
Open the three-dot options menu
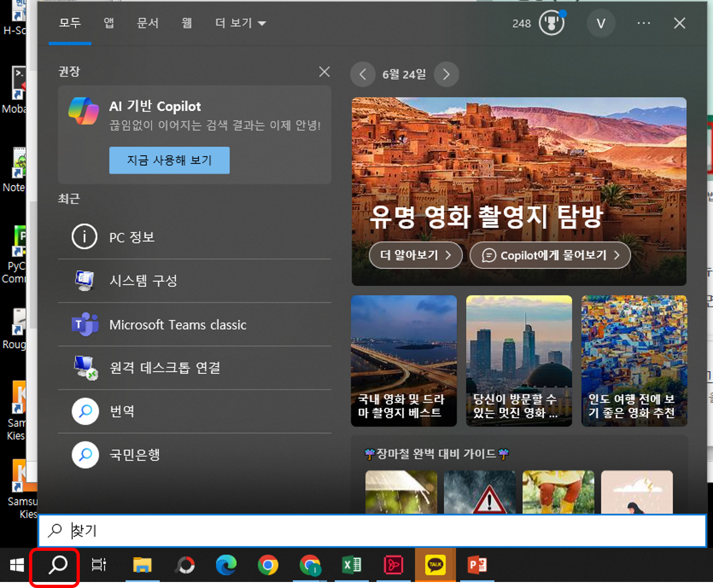[x=644, y=23]
